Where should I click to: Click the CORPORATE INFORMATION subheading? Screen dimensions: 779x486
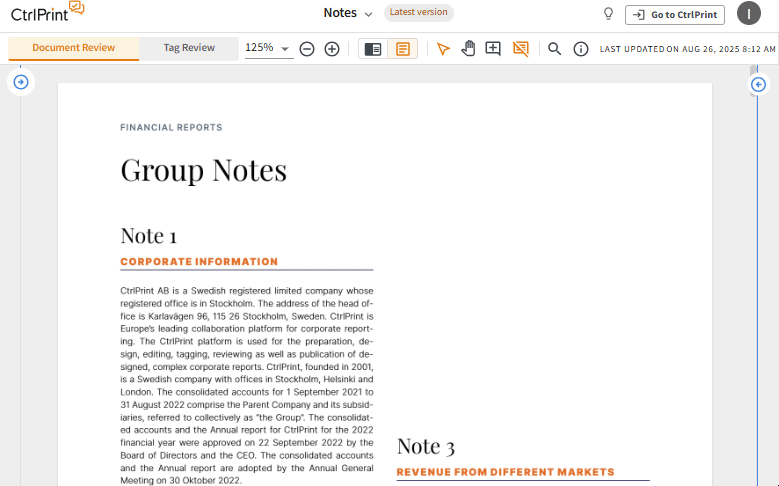(x=199, y=262)
